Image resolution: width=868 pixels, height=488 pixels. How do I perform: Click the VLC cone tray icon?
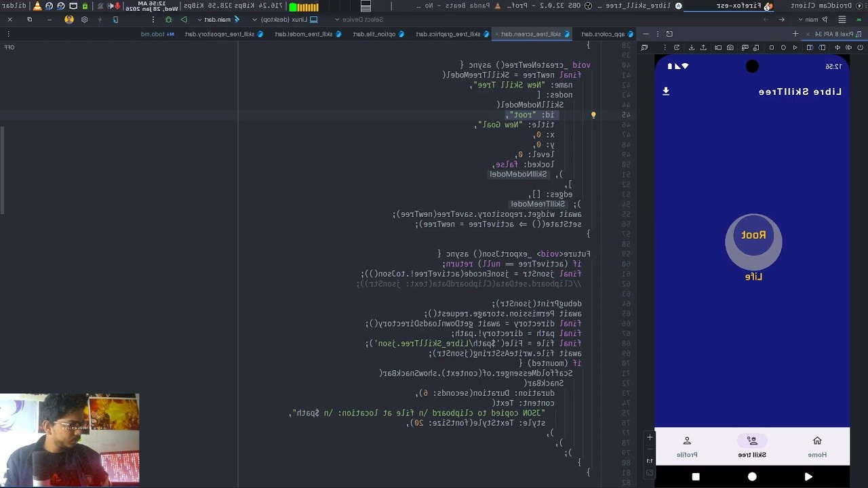37,5
